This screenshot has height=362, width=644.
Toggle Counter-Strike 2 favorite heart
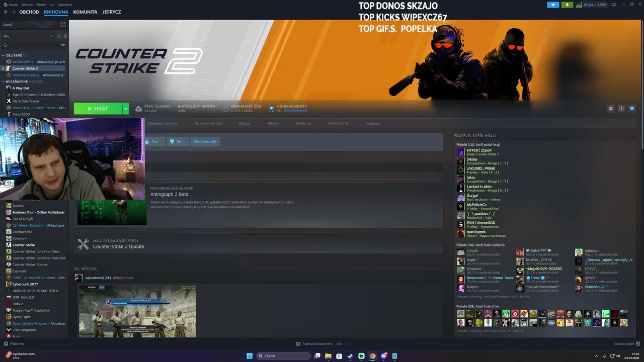(x=632, y=109)
